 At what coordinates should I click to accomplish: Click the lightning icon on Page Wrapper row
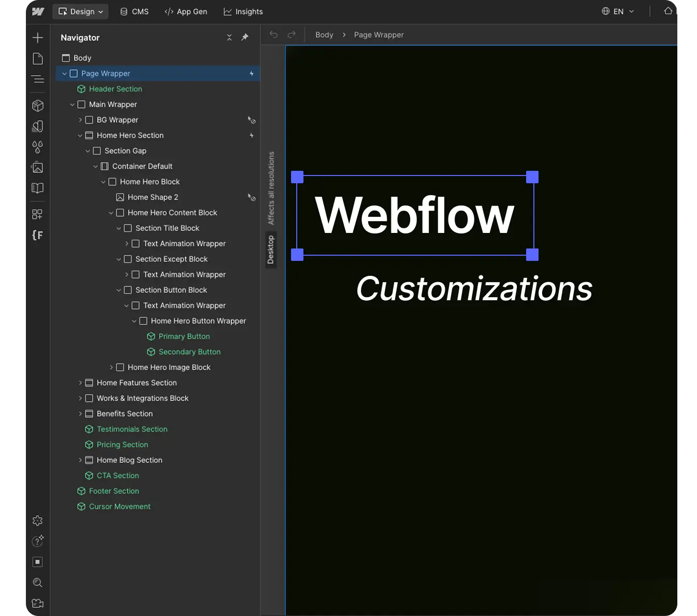tap(252, 74)
